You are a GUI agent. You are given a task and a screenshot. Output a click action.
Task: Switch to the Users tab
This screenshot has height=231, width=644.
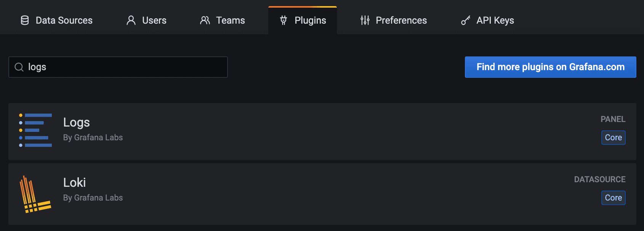154,20
